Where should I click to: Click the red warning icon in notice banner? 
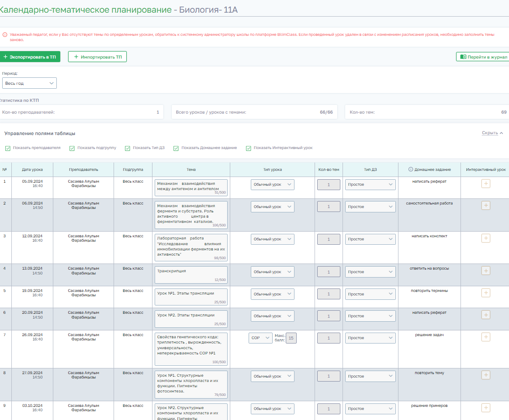click(x=5, y=34)
